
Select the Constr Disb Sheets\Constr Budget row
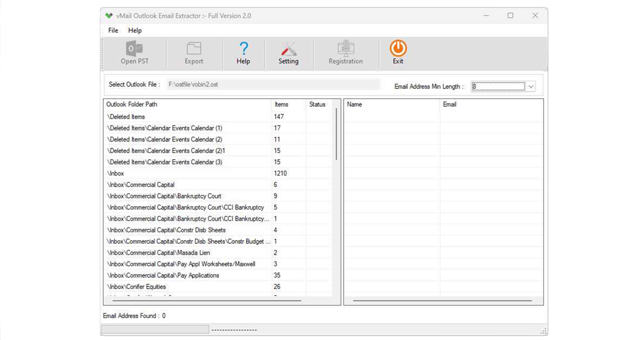pos(218,241)
